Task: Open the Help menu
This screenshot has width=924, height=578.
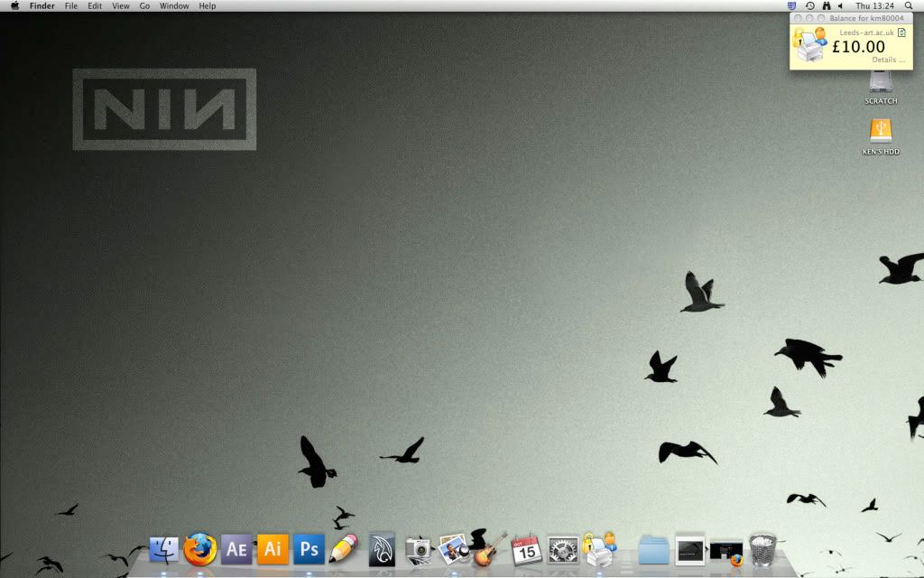Action: click(208, 6)
